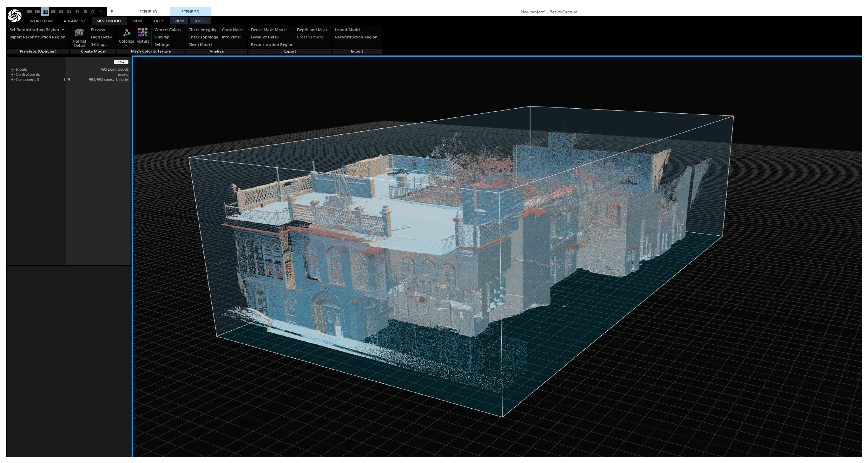Open the quick access toolbar dropdown arrow
The width and height of the screenshot is (868, 463).
pyautogui.click(x=111, y=12)
